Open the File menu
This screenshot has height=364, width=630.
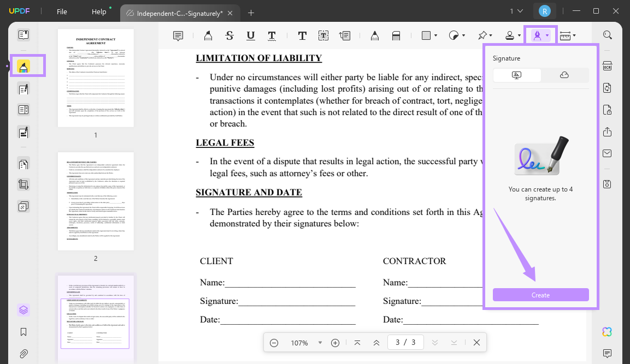pos(62,11)
